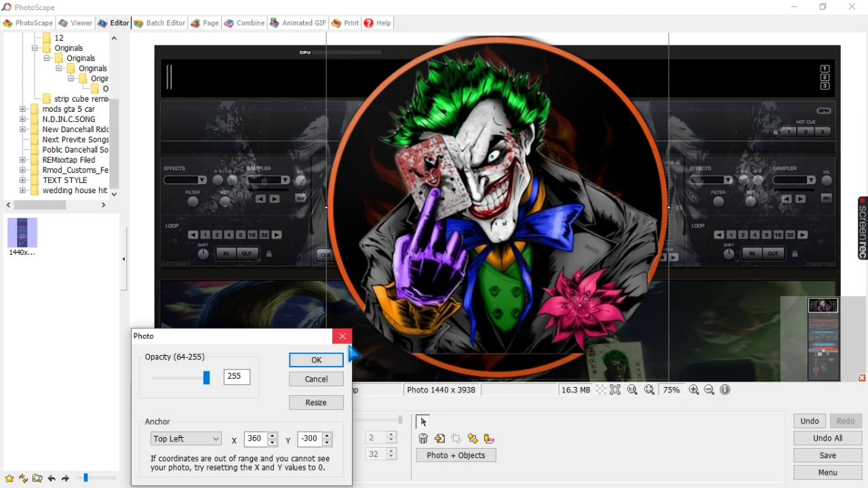Click the yellow star favorites icon

click(9, 479)
